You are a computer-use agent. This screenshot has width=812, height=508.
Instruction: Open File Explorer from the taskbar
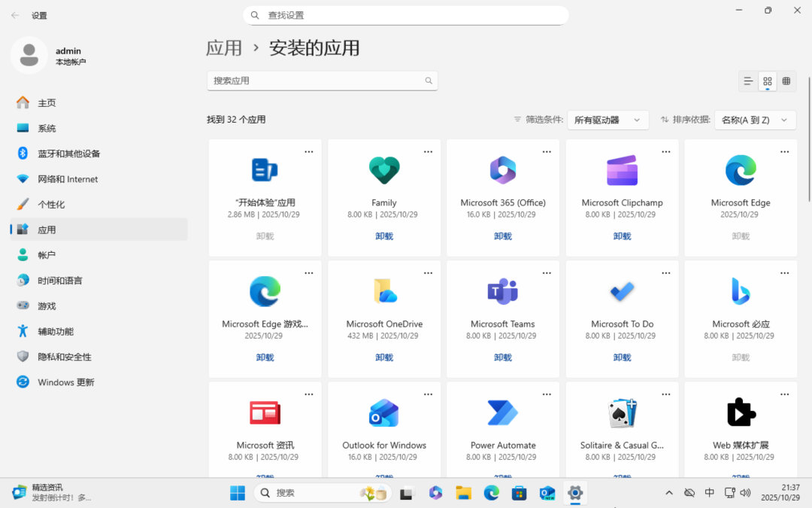pyautogui.click(x=463, y=493)
